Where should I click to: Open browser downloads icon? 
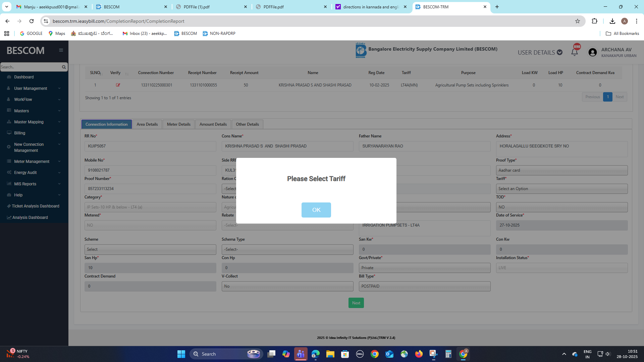coord(612,21)
